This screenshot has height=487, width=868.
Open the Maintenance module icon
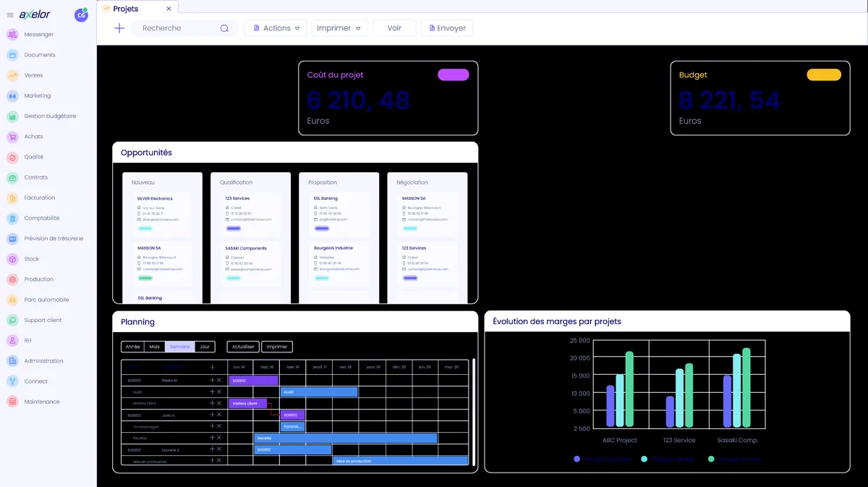point(12,402)
